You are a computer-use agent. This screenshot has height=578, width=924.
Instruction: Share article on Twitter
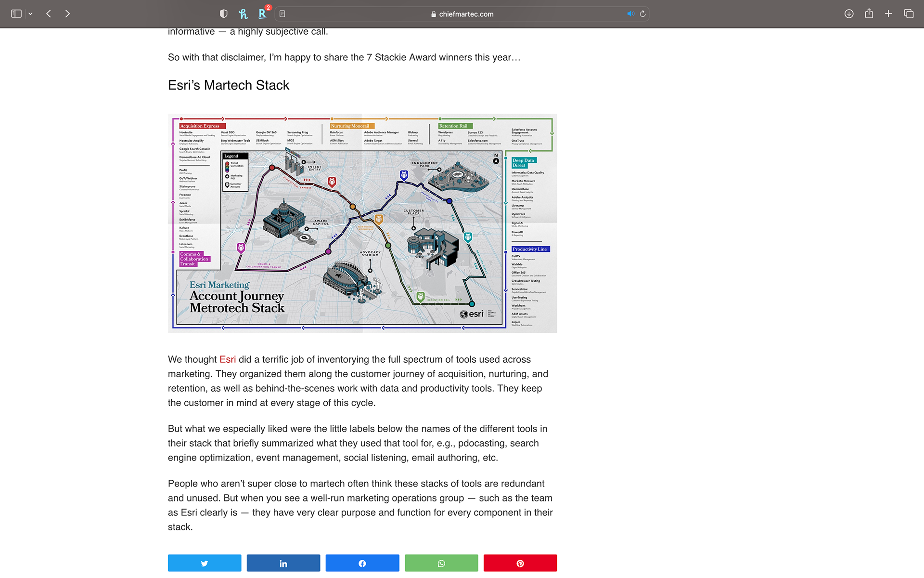[205, 563]
